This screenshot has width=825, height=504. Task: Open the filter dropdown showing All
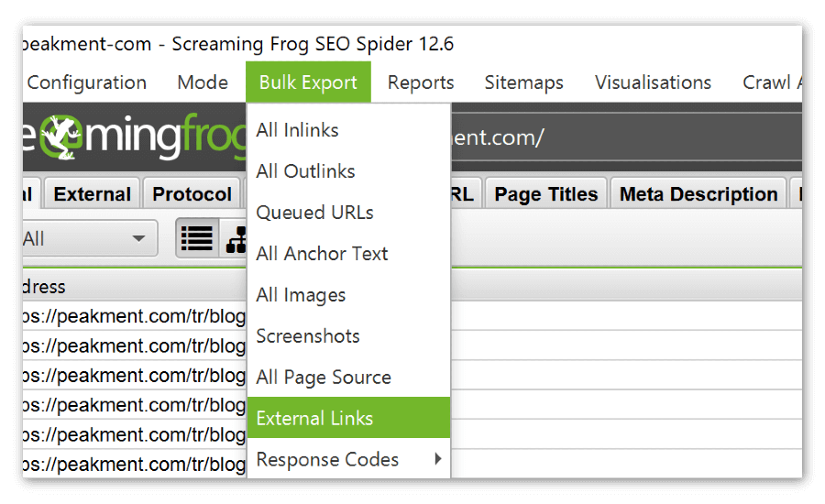coord(84,239)
